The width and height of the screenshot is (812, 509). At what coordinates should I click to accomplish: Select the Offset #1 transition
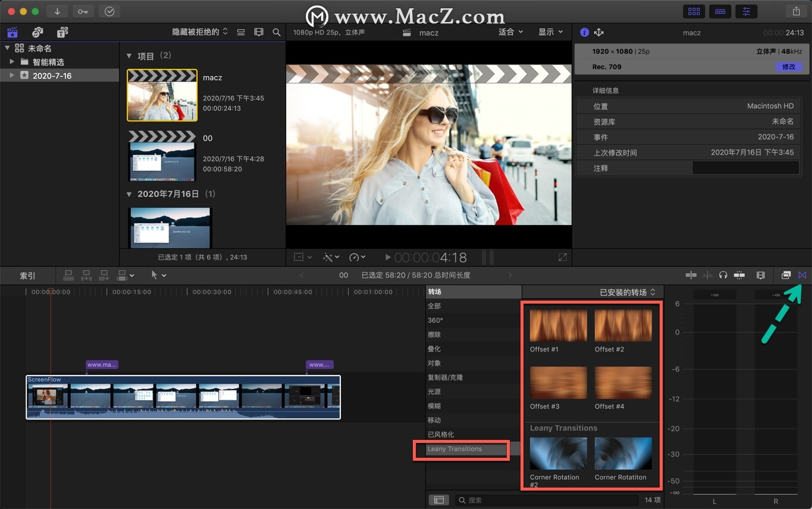(x=558, y=326)
